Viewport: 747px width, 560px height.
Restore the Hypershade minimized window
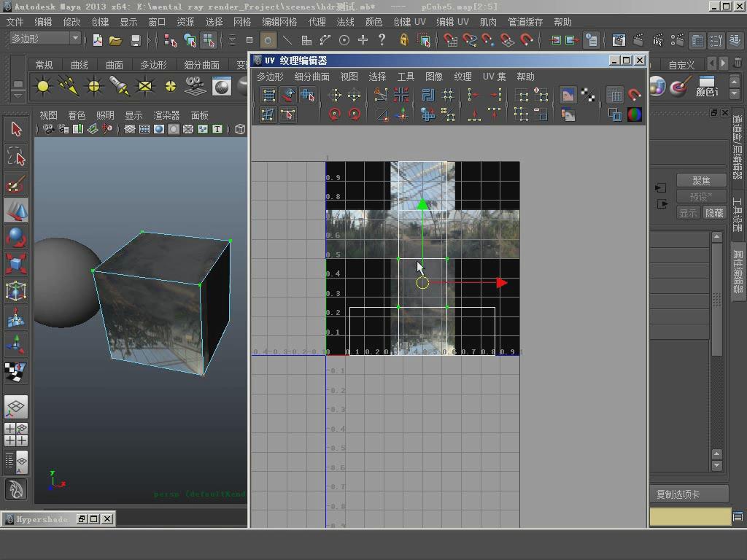pyautogui.click(x=82, y=518)
